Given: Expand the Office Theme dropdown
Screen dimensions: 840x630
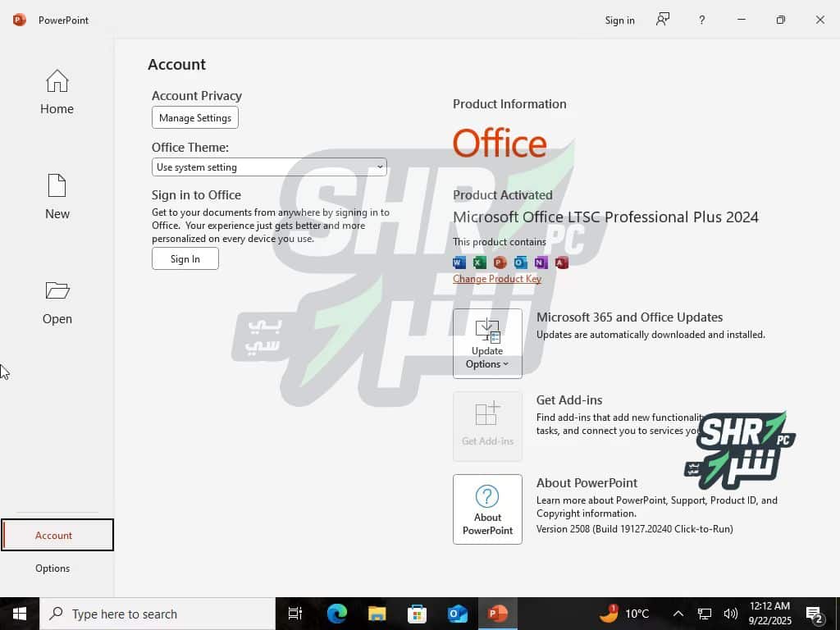Looking at the screenshot, I should click(269, 167).
